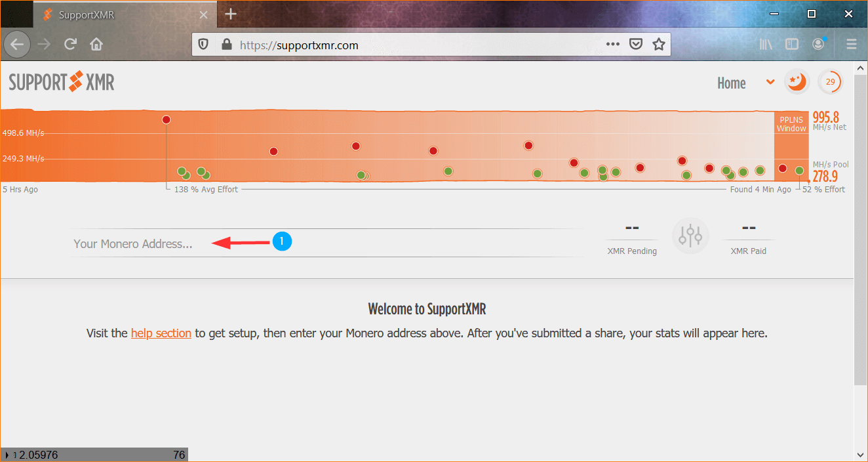
Task: Bookmark this page with the star
Action: pyautogui.click(x=659, y=45)
